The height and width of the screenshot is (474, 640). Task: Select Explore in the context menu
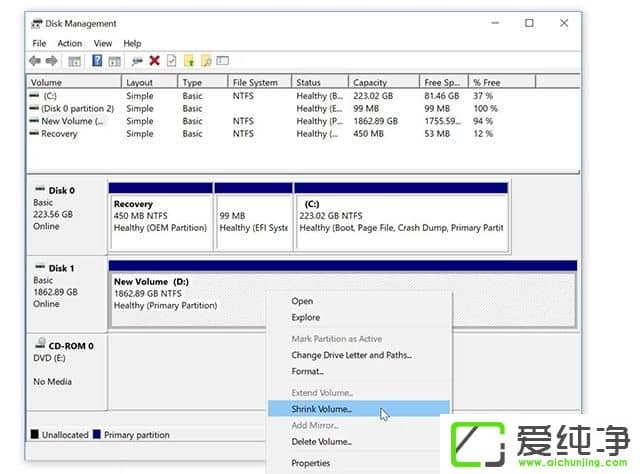(359, 318)
